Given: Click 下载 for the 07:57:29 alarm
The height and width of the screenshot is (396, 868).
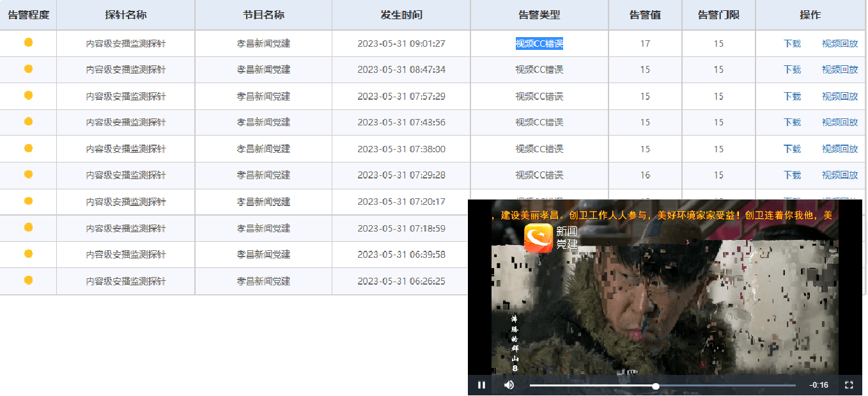Looking at the screenshot, I should point(792,96).
